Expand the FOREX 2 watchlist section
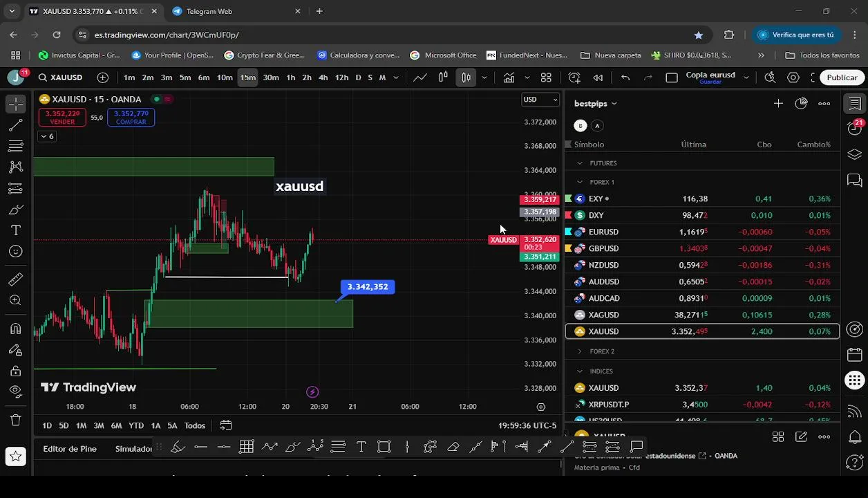This screenshot has height=498, width=868. 581,351
